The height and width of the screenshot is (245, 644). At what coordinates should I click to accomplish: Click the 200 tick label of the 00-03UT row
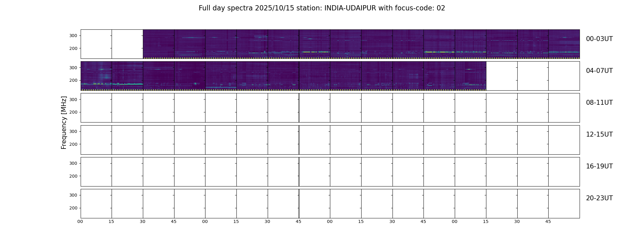tap(73, 48)
